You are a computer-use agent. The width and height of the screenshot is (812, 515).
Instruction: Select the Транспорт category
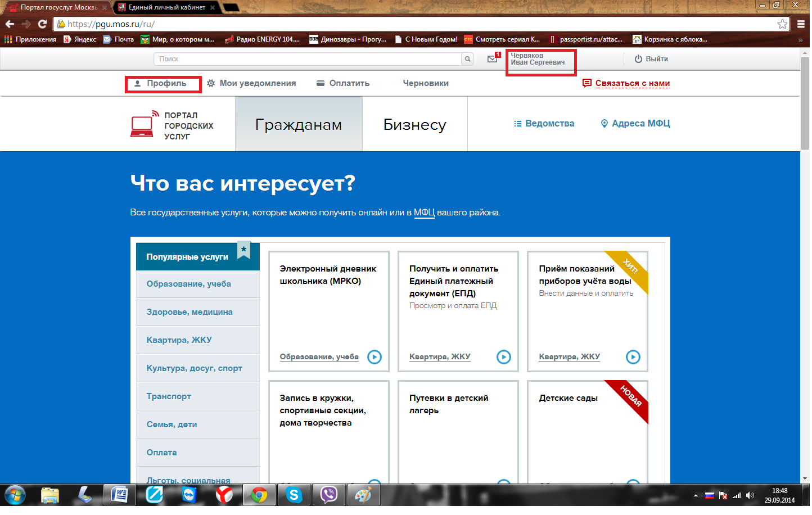[x=198, y=397]
